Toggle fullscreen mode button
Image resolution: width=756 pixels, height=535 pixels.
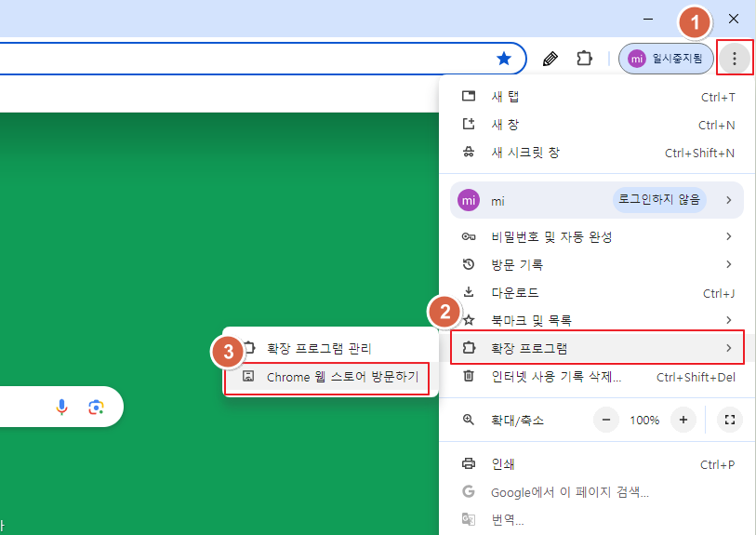730,420
